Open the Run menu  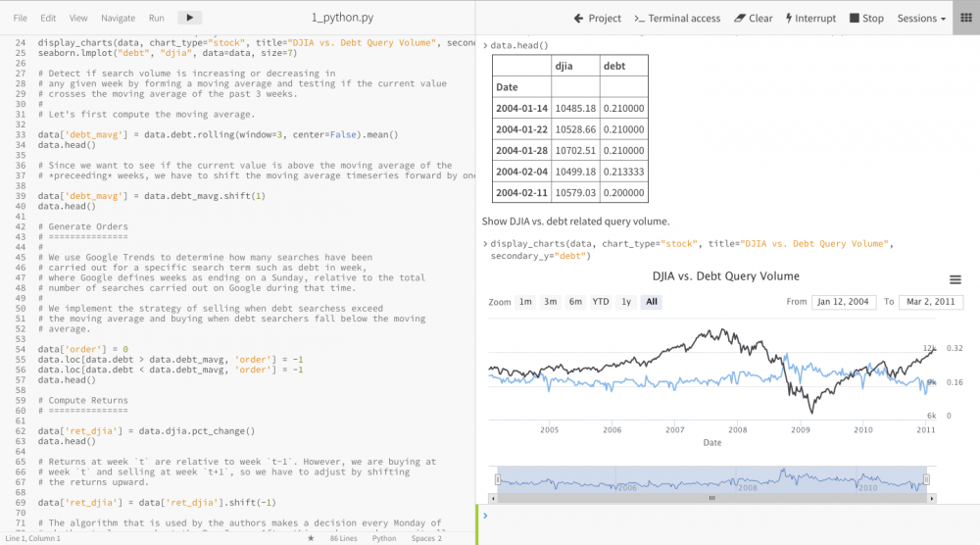156,18
